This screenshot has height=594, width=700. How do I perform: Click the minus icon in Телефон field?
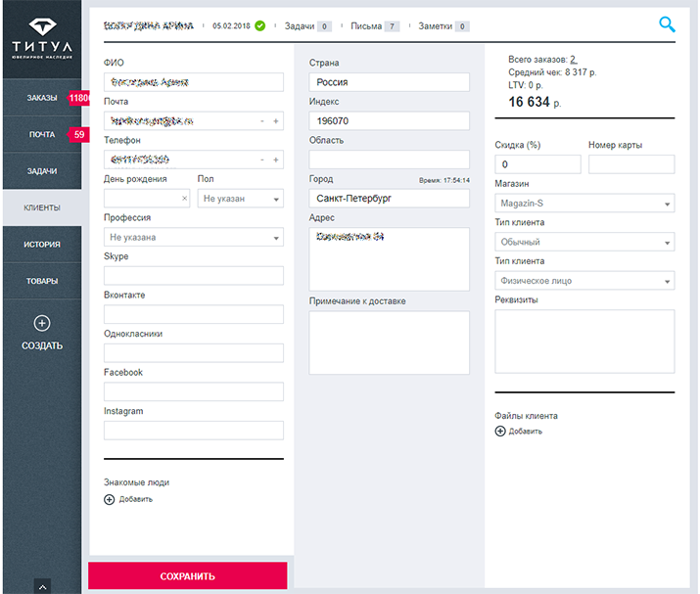(261, 160)
